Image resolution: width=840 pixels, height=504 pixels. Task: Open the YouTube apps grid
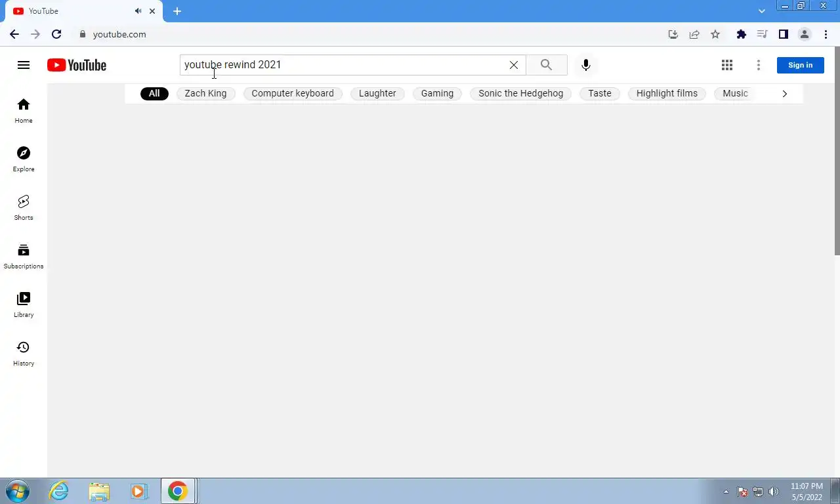coord(727,65)
